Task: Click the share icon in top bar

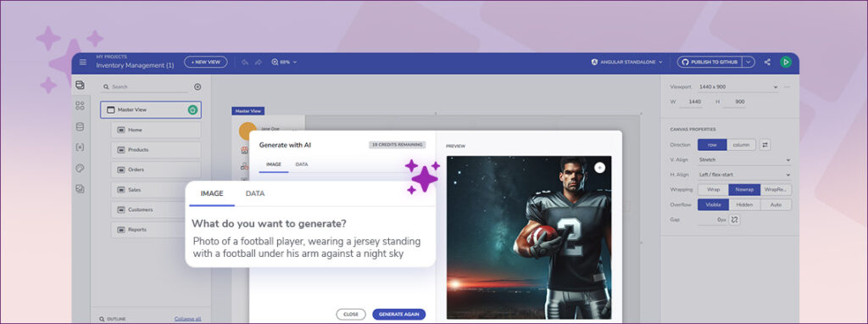Action: coord(767,62)
